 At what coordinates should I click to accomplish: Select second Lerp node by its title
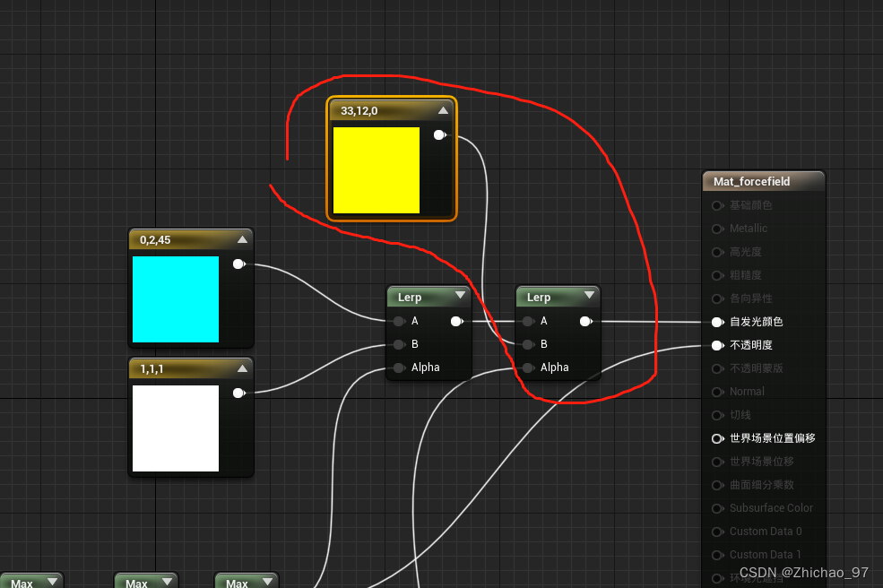pos(539,297)
